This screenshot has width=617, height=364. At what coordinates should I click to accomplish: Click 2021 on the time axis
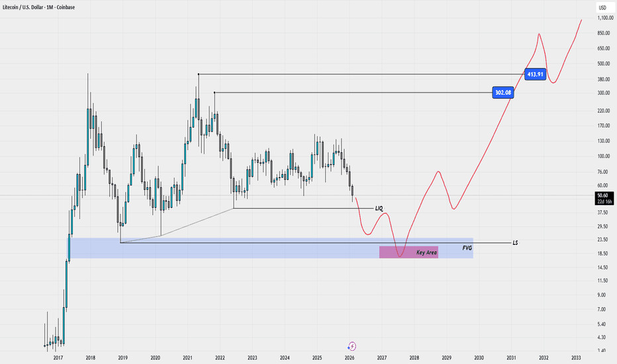[187, 357]
